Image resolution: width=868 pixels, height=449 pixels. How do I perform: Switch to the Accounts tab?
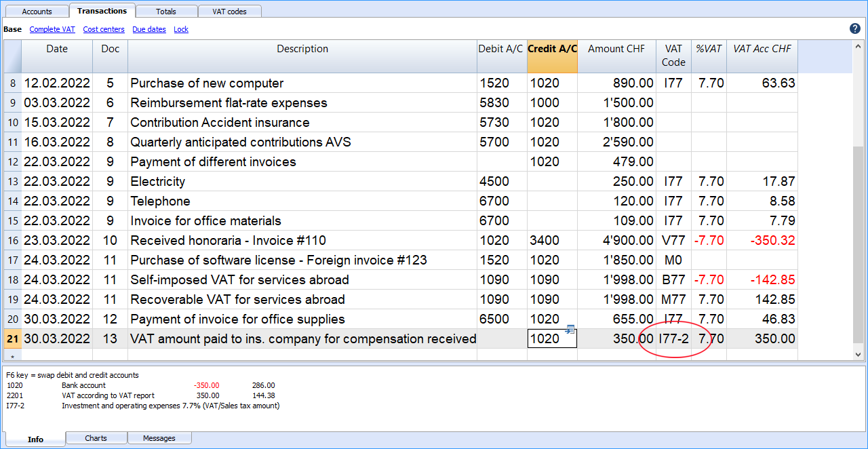pos(37,12)
